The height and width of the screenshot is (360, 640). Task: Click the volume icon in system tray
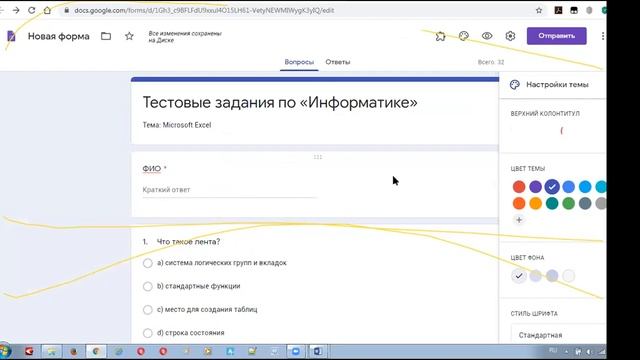pos(589,351)
